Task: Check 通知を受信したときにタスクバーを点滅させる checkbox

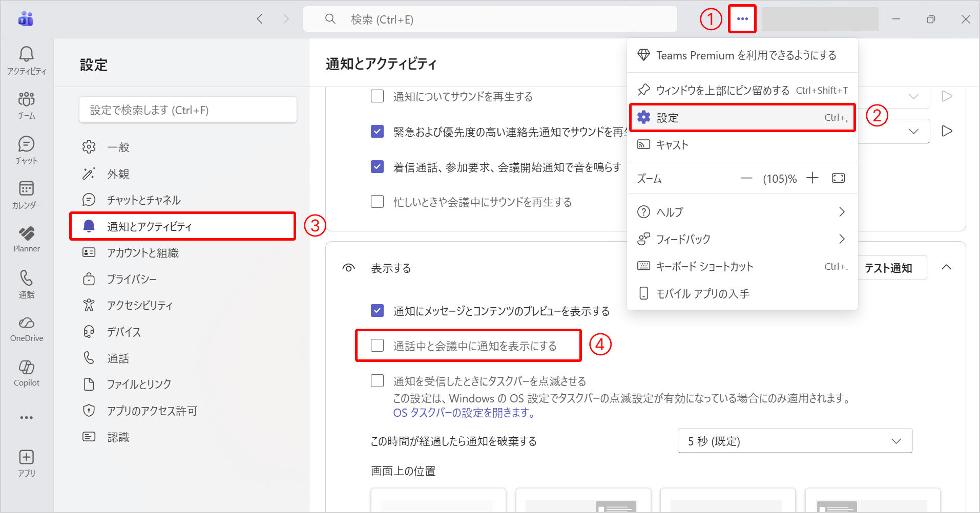Action: point(378,381)
